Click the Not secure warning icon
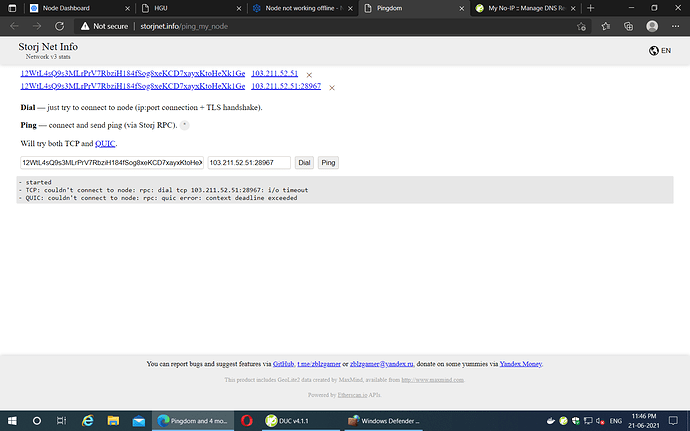Image resolution: width=690 pixels, height=431 pixels. [85, 27]
